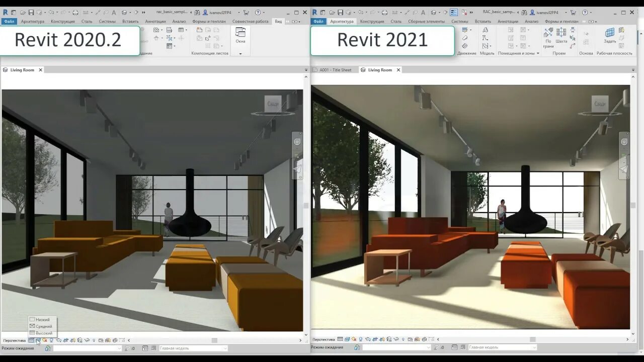The width and height of the screenshot is (644, 362).
Task: Click Рабочая плоскость panel title
Action: 614,53
